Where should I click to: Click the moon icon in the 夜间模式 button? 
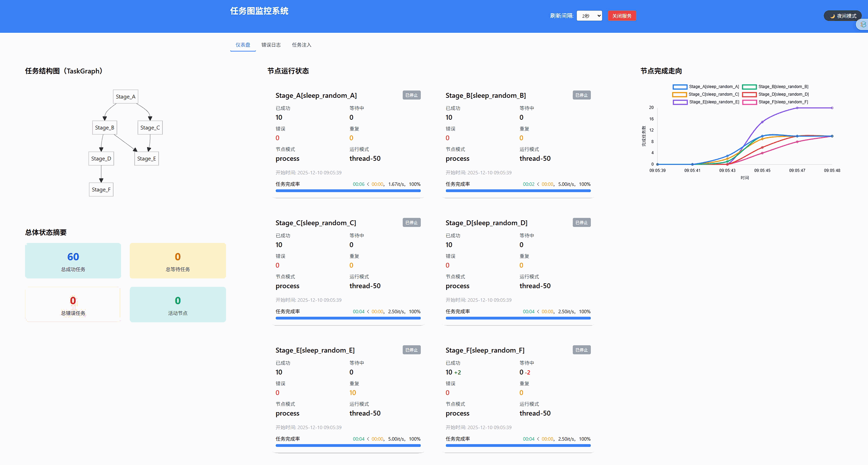[832, 16]
